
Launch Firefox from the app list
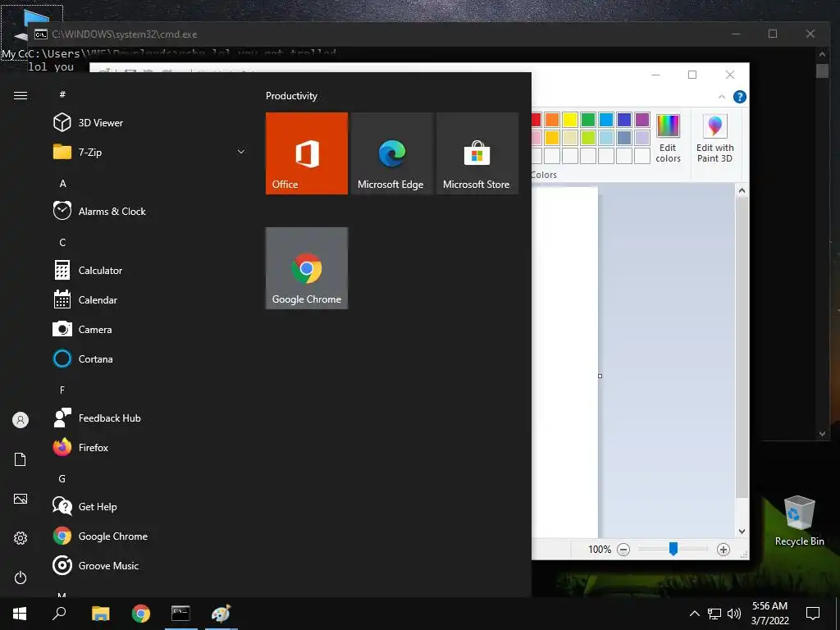[x=81, y=447]
